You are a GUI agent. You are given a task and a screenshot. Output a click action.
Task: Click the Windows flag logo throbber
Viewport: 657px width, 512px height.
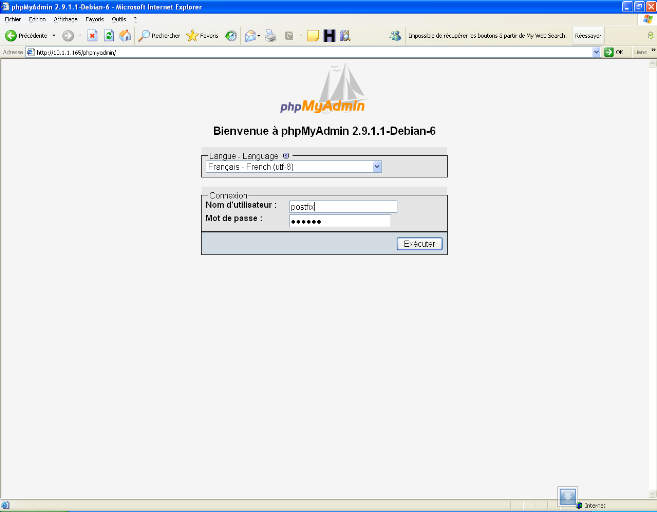coord(648,19)
